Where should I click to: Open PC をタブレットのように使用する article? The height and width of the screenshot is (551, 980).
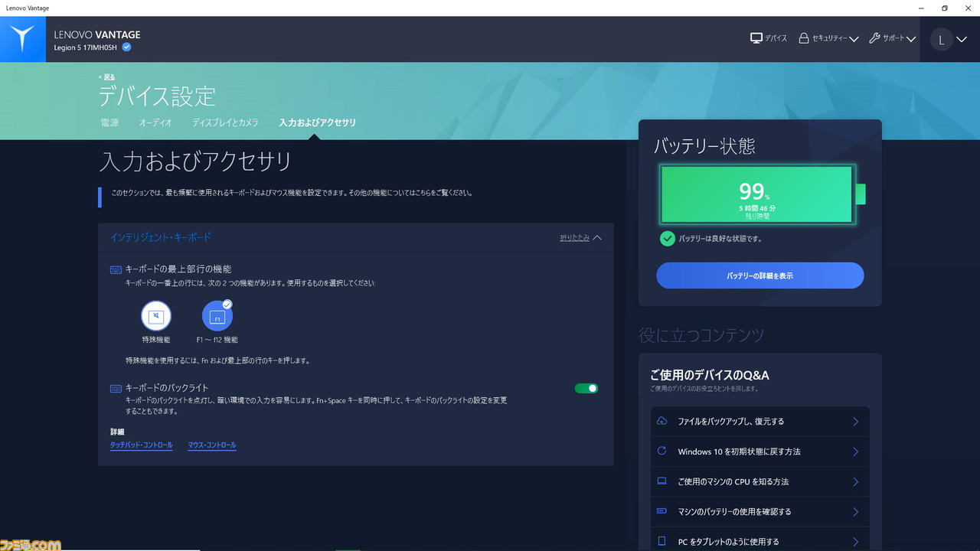[759, 540]
